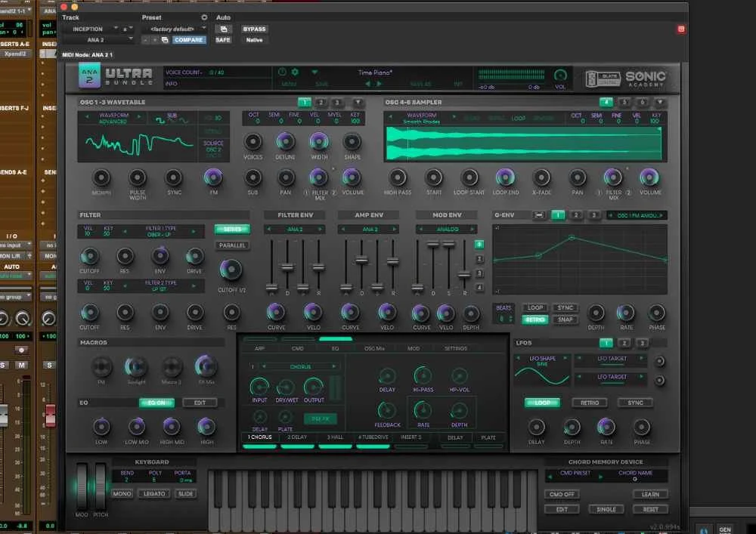Move the Mod Env Sustain slider
This screenshot has width=756, height=534.
click(x=449, y=244)
